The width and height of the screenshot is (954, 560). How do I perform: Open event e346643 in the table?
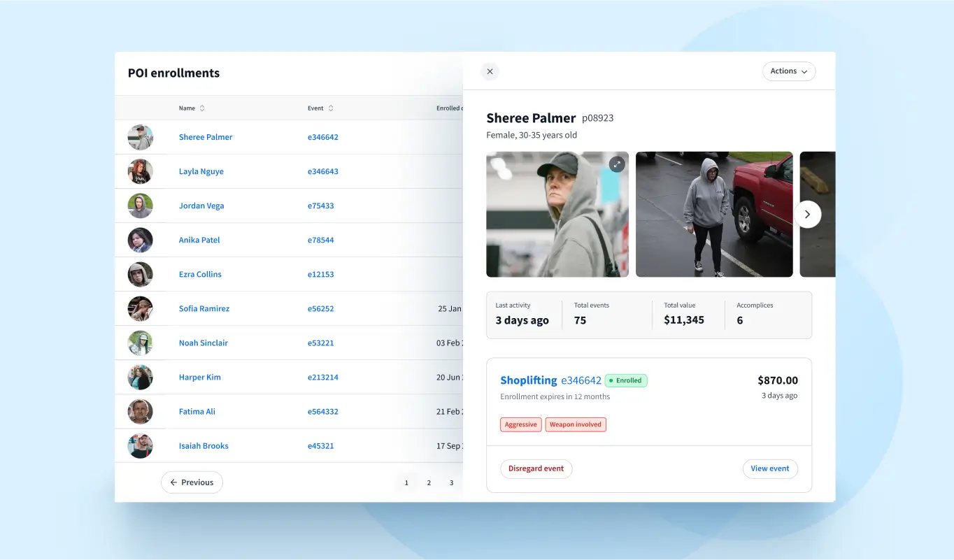tap(323, 171)
